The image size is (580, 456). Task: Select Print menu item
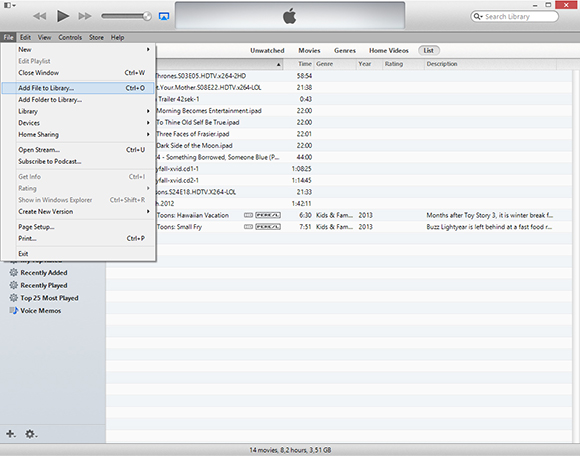pos(78,238)
